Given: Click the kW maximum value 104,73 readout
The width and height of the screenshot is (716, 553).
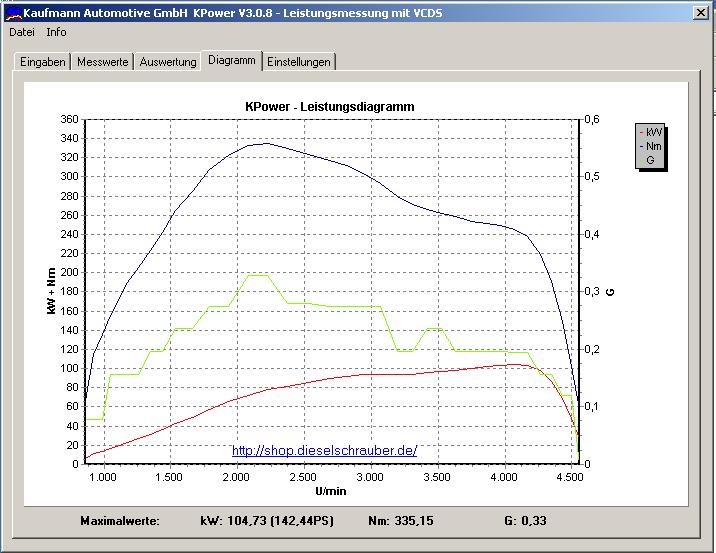Looking at the screenshot, I should [265, 521].
